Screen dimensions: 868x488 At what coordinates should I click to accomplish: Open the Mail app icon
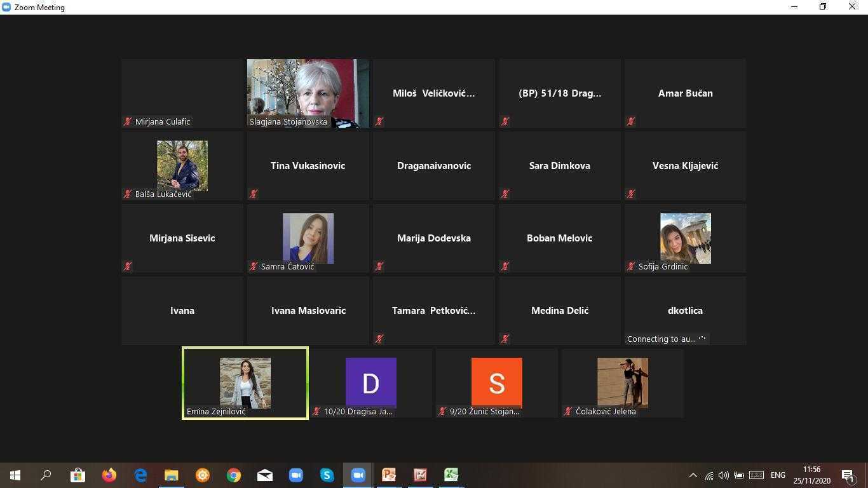265,475
